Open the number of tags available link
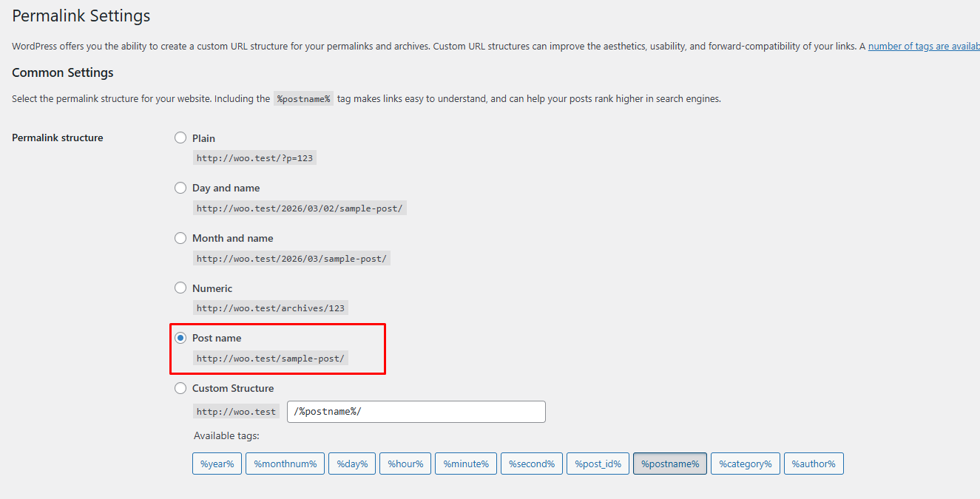This screenshot has width=980, height=499. [x=924, y=46]
